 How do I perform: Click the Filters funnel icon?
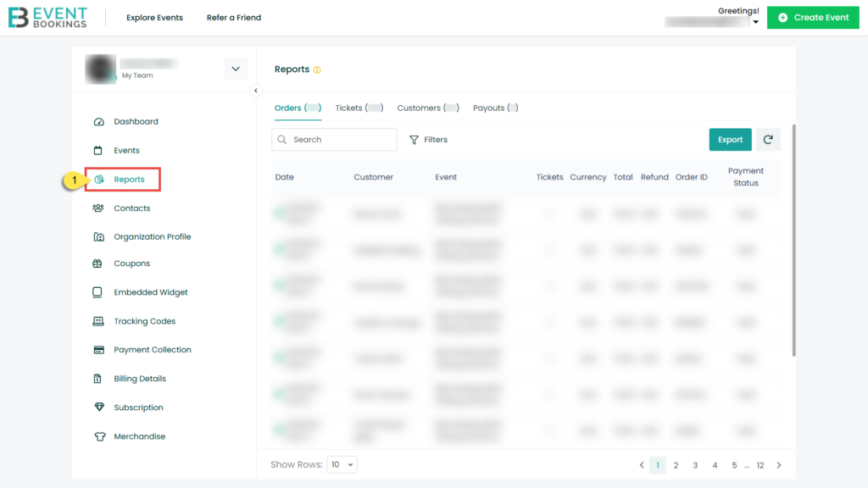click(414, 140)
